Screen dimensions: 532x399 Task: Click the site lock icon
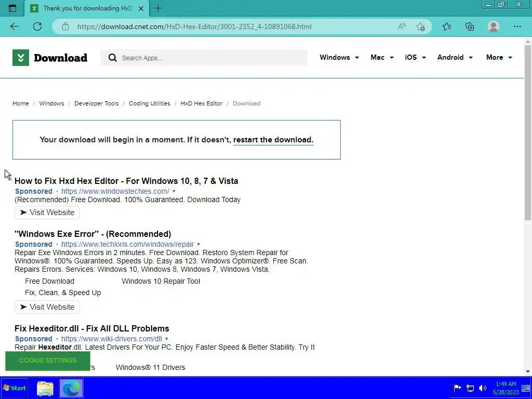click(65, 26)
